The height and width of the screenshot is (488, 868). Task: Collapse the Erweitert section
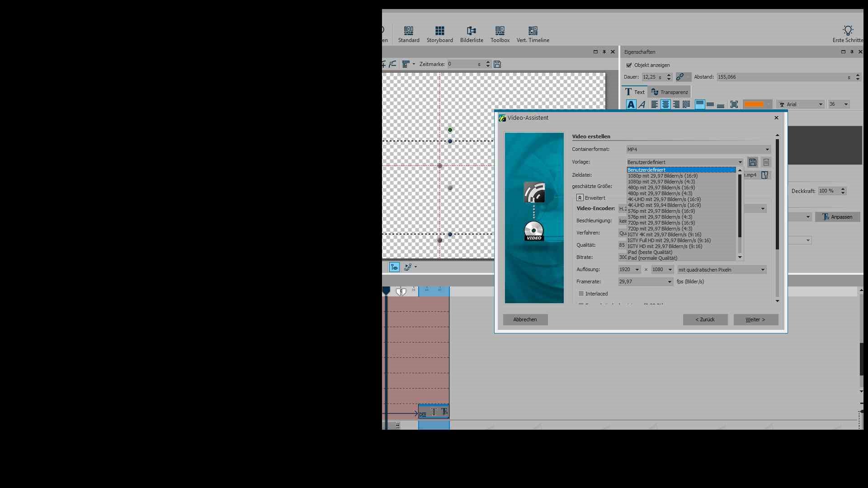click(x=580, y=198)
